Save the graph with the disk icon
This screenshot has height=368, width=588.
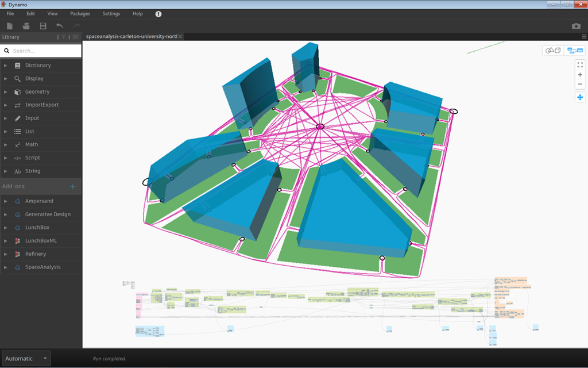click(x=43, y=26)
